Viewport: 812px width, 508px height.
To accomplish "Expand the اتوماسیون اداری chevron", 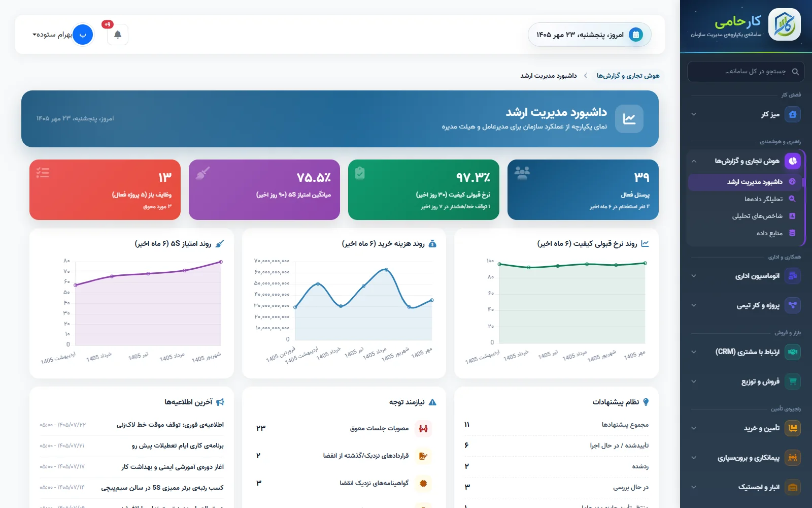I will point(694,276).
